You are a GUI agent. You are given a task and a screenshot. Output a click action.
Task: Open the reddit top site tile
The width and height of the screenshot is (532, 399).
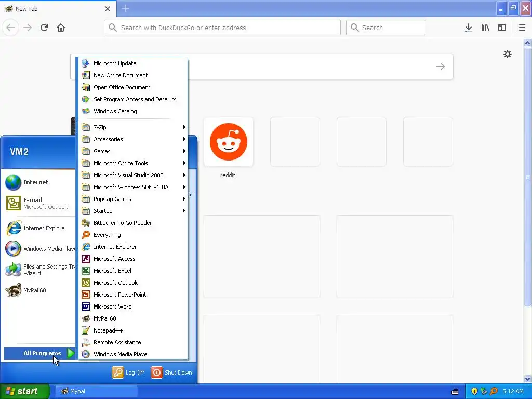click(x=229, y=142)
